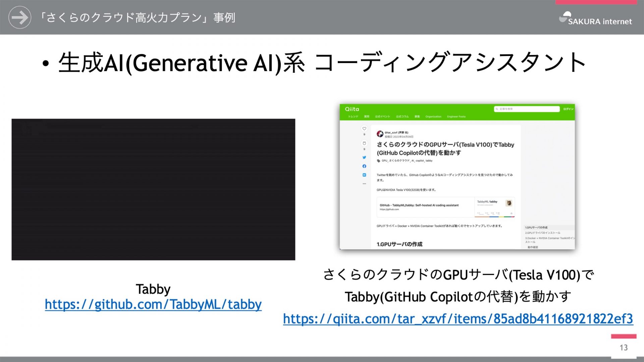Image resolution: width=644 pixels, height=362 pixels.
Task: Click the Qiita article headline text
Action: [445, 149]
